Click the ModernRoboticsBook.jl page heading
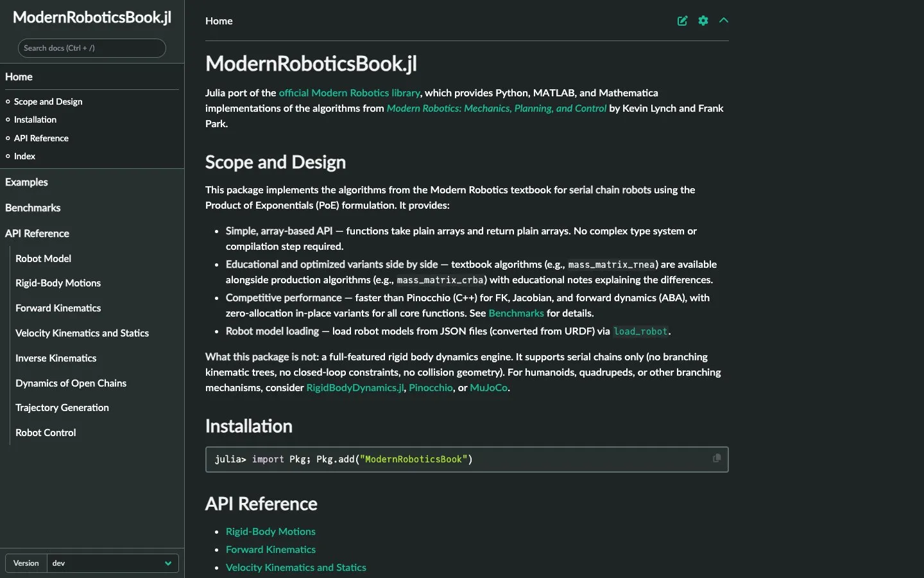Viewport: 924px width, 578px height. pyautogui.click(x=311, y=64)
